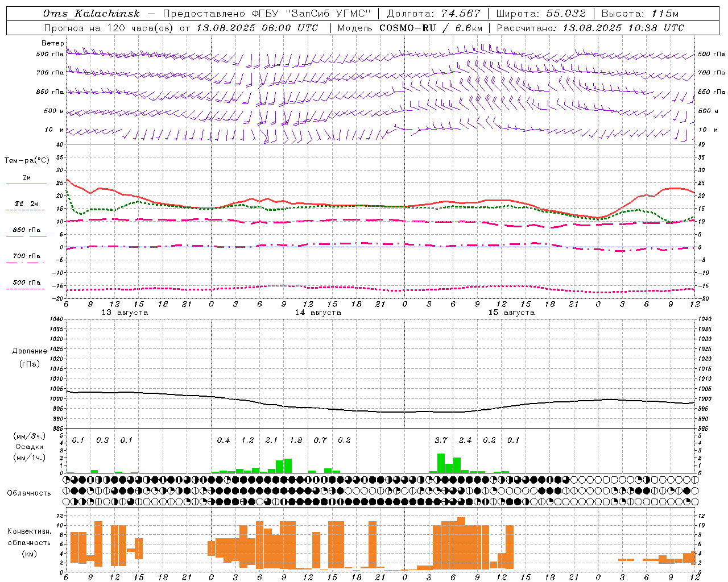Click the Широта: 55.032 latitude value
This screenshot has height=582, width=728.
point(541,14)
